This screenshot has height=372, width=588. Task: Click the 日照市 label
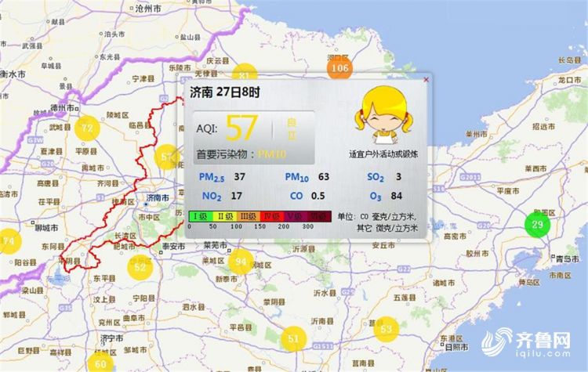(456, 347)
